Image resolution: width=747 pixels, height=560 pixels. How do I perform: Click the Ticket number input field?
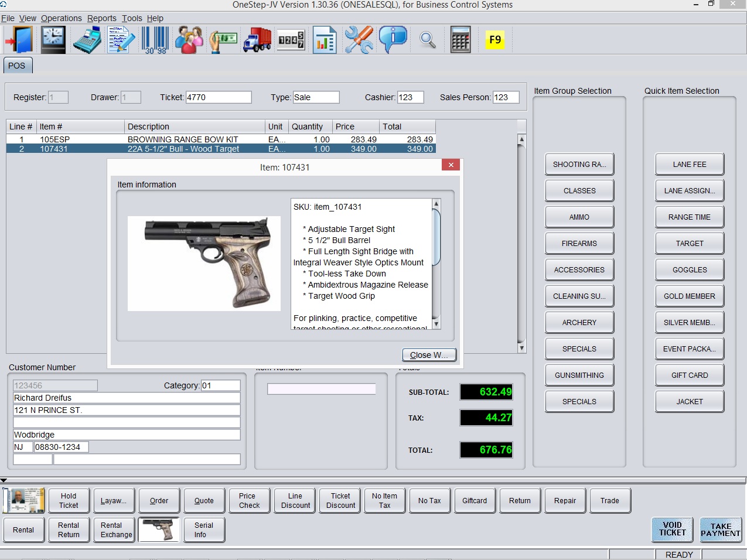coord(218,97)
